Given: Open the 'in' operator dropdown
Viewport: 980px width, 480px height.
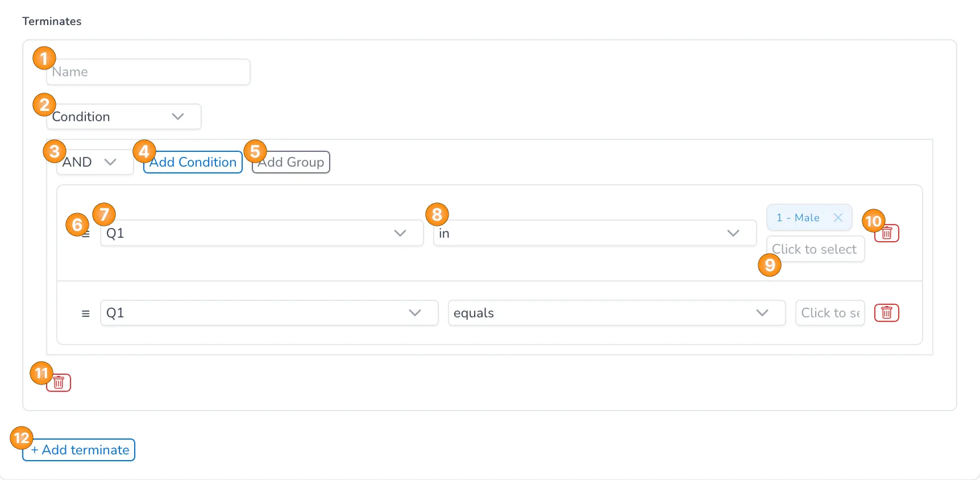Looking at the screenshot, I should 595,233.
